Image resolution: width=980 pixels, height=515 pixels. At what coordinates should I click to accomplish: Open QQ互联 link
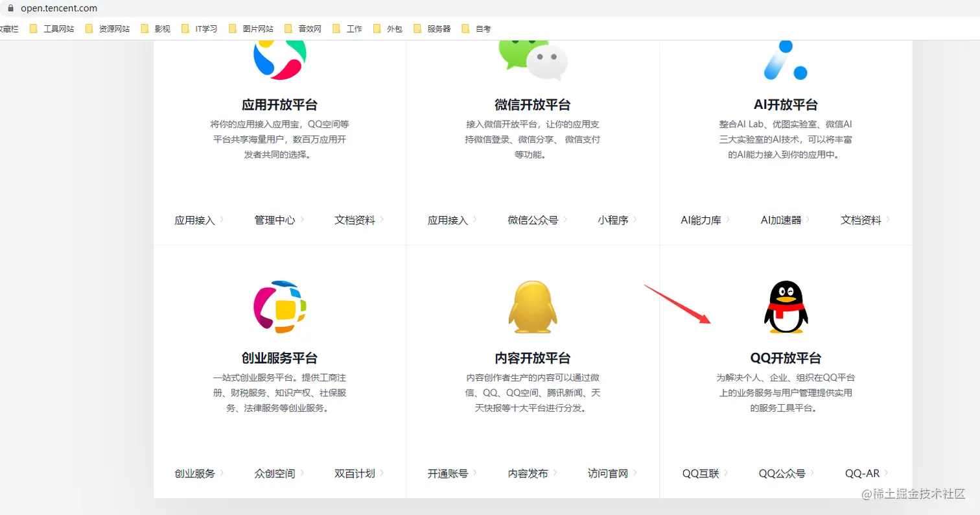705,473
